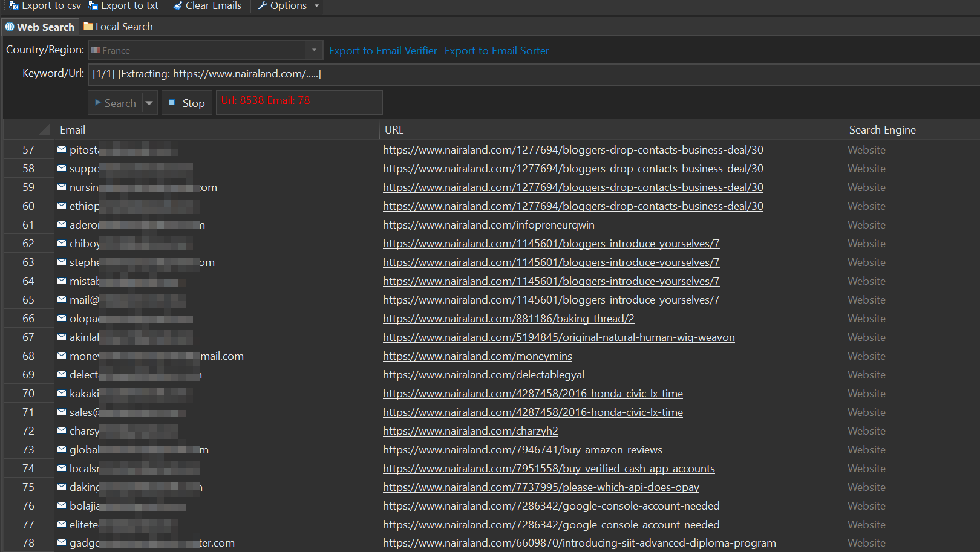Screen dimensions: 980x552
Task: Open the Export to Email Verifier link
Action: [x=383, y=51]
